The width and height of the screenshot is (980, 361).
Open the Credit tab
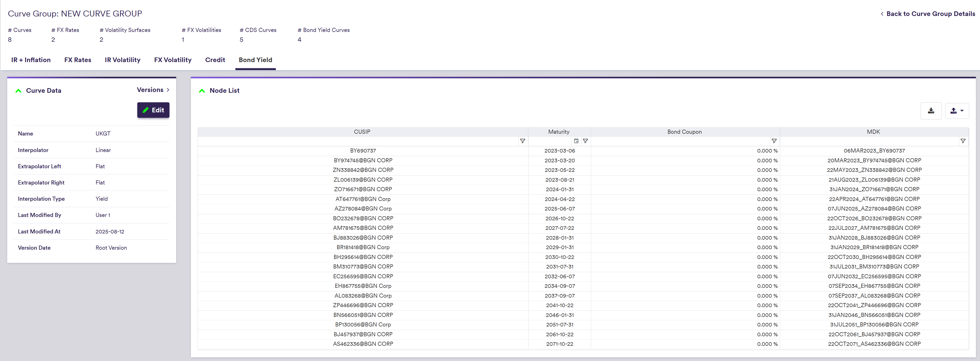215,60
